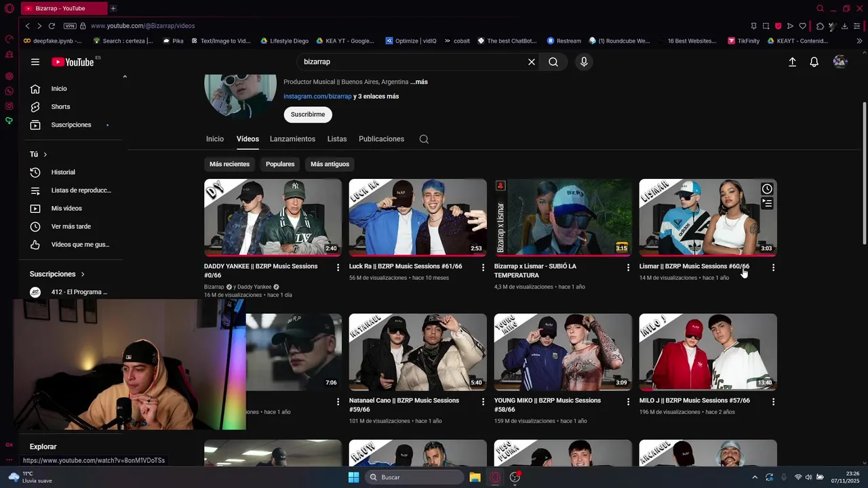This screenshot has width=868, height=488.
Task: Open MILO J BZRP Music Sessions title
Action: click(x=694, y=401)
